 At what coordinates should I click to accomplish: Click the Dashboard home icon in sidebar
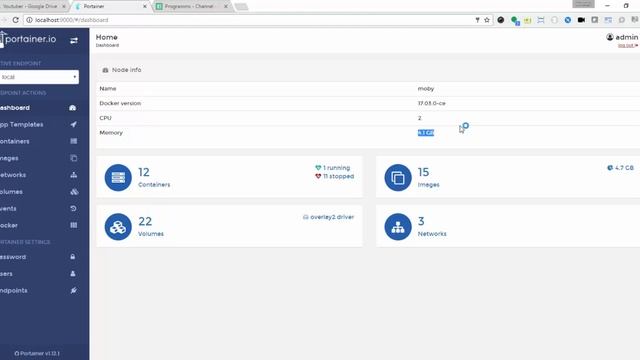[73, 108]
